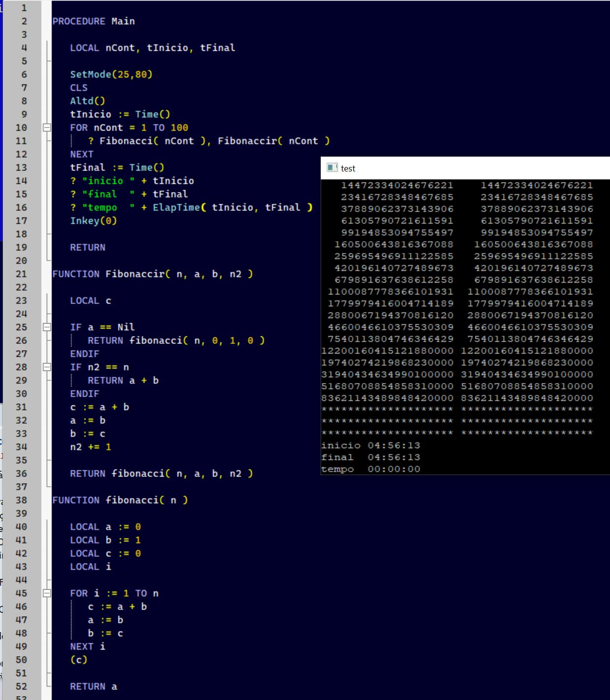Click the inicio 04:56:13 console output
The width and height of the screenshot is (610, 700).
tap(370, 445)
